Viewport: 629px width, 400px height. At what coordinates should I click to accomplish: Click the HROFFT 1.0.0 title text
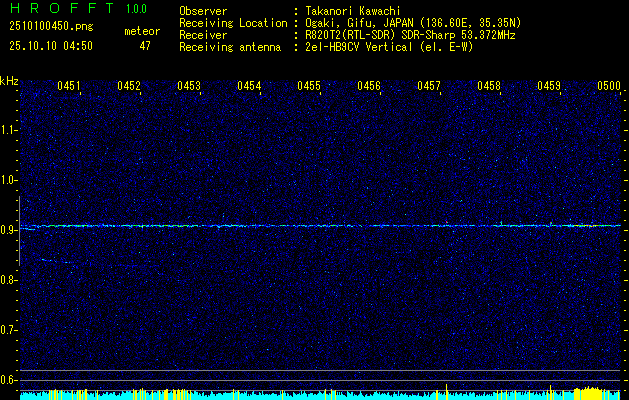[x=78, y=8]
